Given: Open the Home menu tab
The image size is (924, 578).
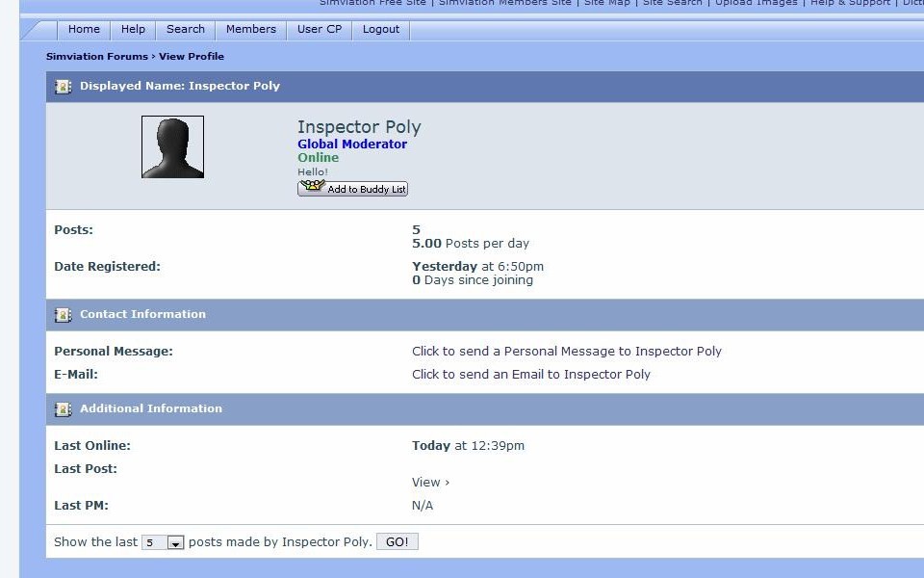Looking at the screenshot, I should (x=84, y=30).
